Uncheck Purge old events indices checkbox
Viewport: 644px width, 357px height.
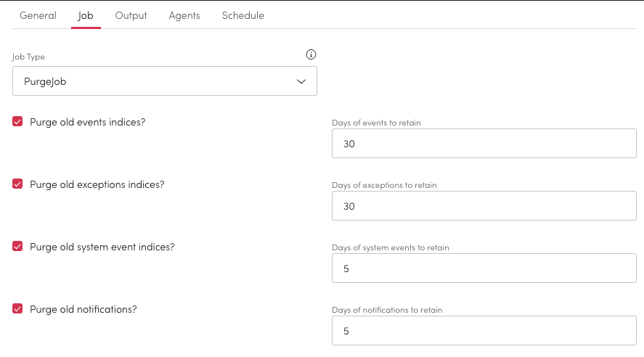click(x=18, y=122)
